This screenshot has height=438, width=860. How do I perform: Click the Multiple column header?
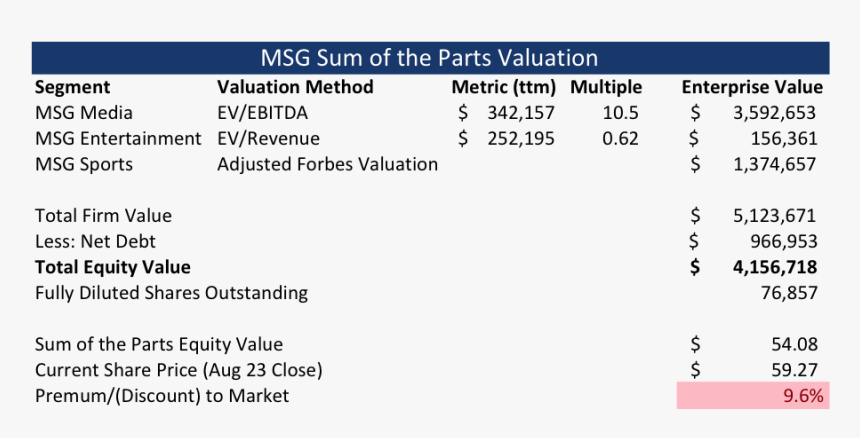pos(606,87)
